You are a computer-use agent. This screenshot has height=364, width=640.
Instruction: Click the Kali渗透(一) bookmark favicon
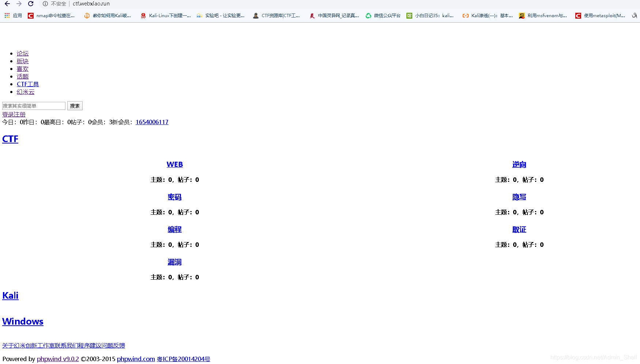[466, 16]
